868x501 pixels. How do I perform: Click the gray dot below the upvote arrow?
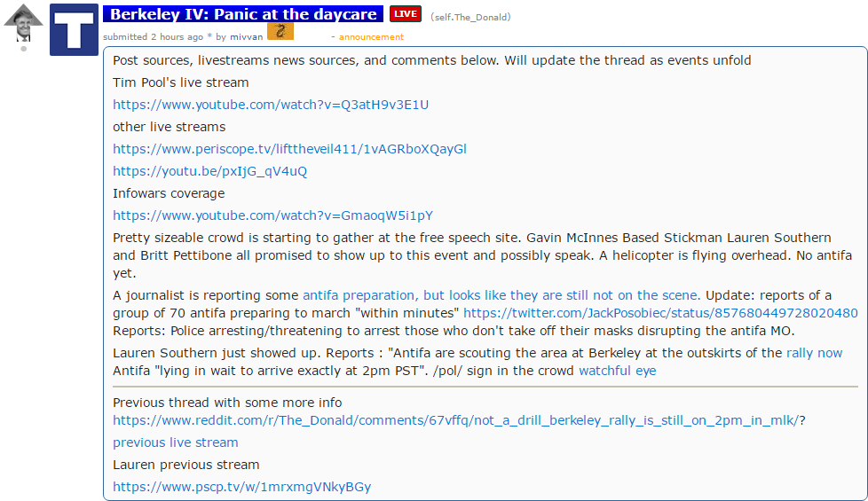[x=23, y=49]
